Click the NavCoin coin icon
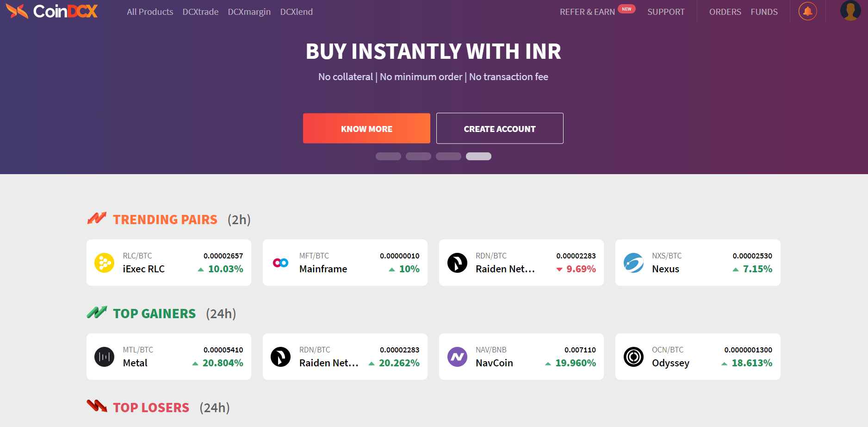Screen dimensions: 868x427 457,357
